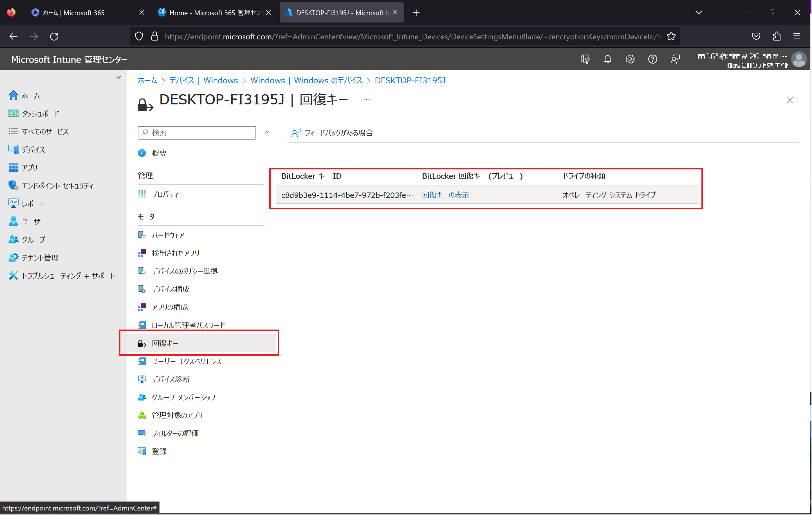Viewport: 812px width, 515px height.
Task: Open the Firefox hamburger menu
Action: [x=797, y=36]
